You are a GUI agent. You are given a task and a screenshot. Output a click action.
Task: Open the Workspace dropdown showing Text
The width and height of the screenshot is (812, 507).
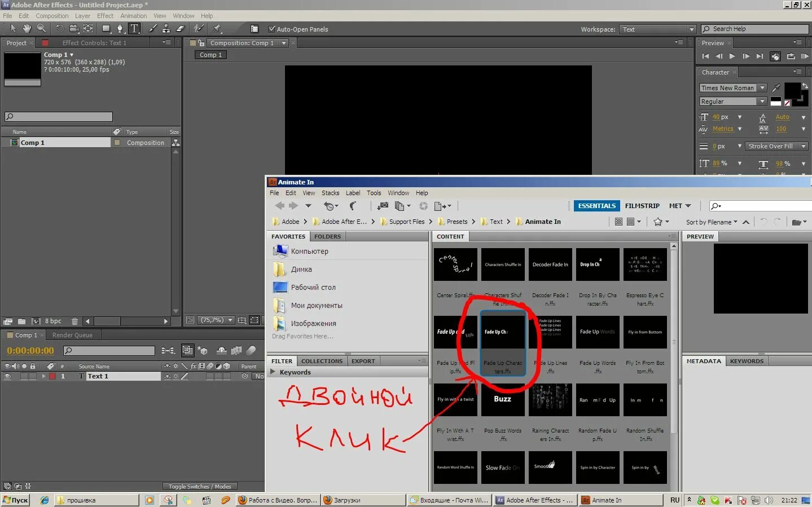658,29
